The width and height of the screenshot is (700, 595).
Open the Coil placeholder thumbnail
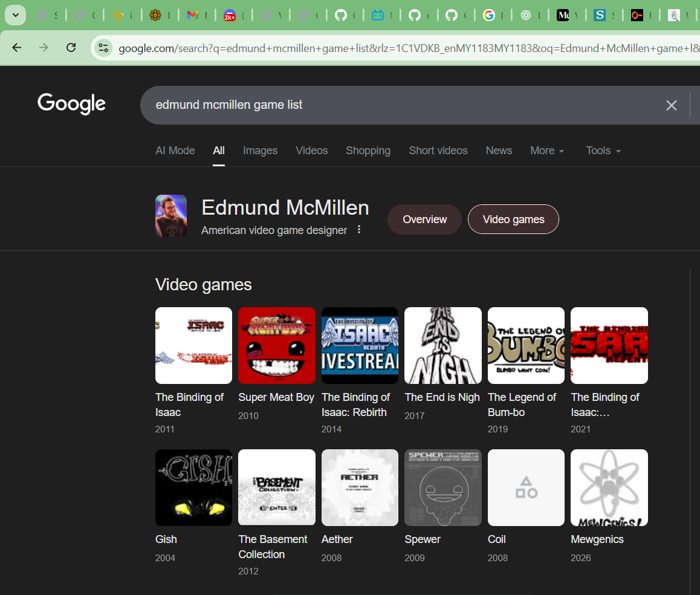pos(526,487)
